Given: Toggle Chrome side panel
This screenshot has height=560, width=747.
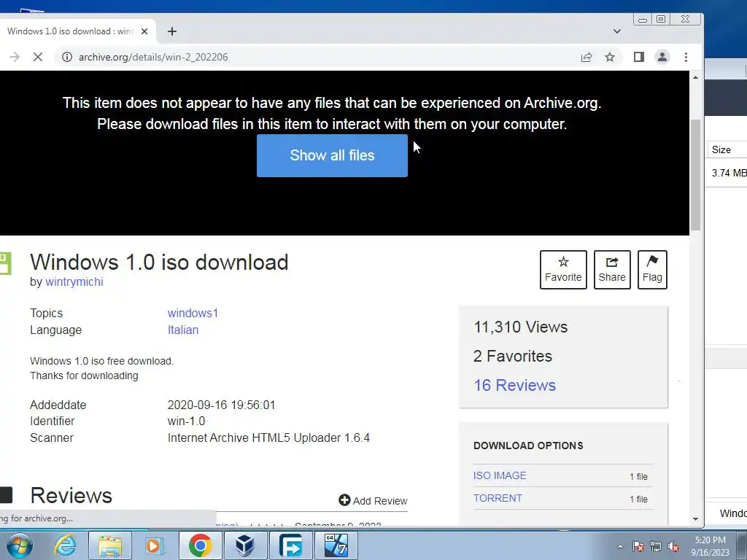Looking at the screenshot, I should pyautogui.click(x=639, y=57).
